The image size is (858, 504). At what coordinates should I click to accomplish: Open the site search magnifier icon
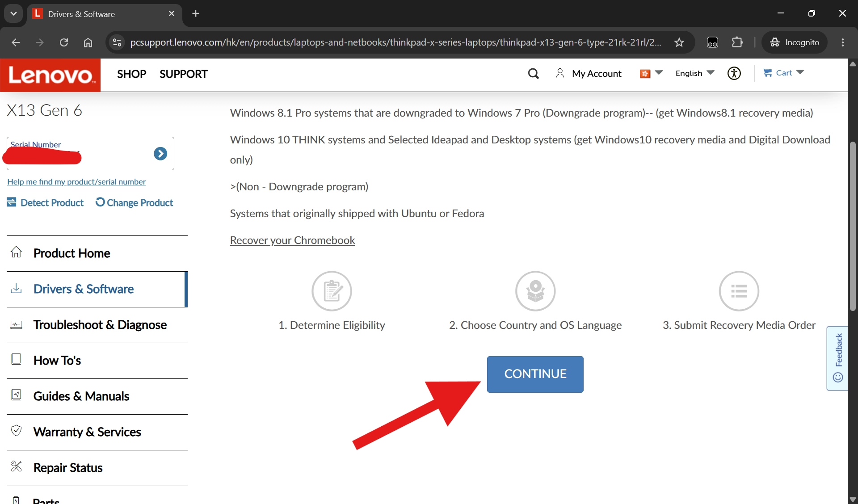tap(533, 73)
